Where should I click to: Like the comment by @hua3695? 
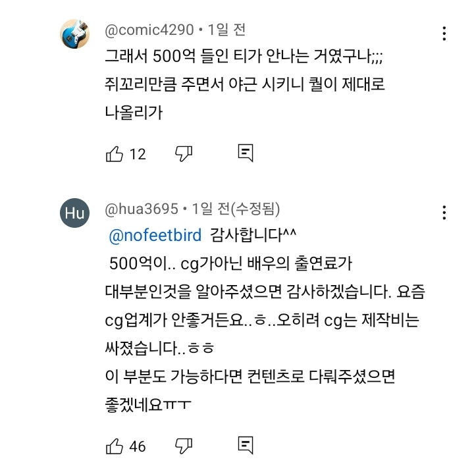click(115, 446)
